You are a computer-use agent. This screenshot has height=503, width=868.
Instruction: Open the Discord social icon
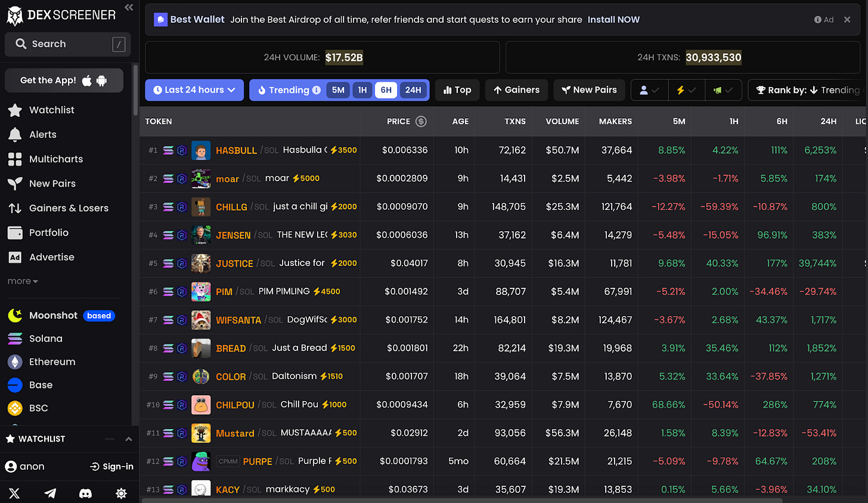(x=85, y=493)
